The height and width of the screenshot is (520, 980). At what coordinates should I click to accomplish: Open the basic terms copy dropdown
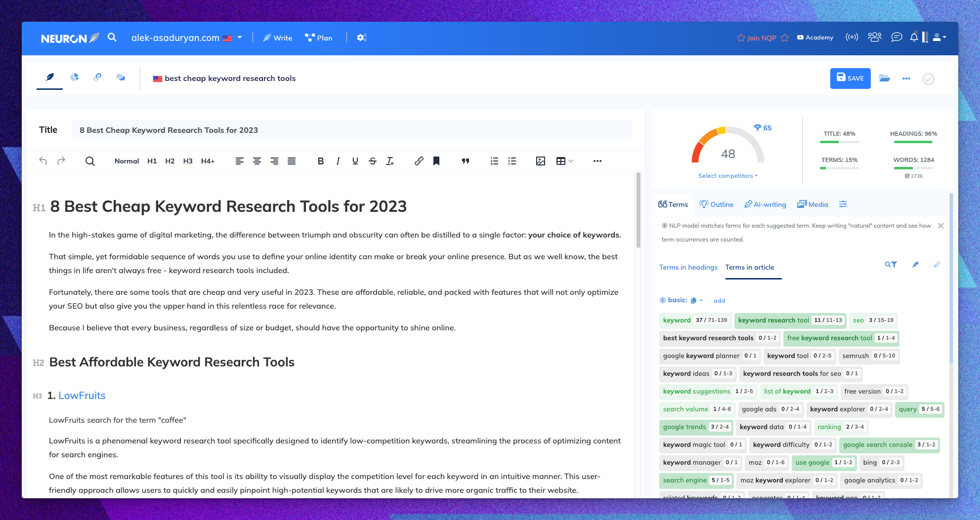pos(696,300)
